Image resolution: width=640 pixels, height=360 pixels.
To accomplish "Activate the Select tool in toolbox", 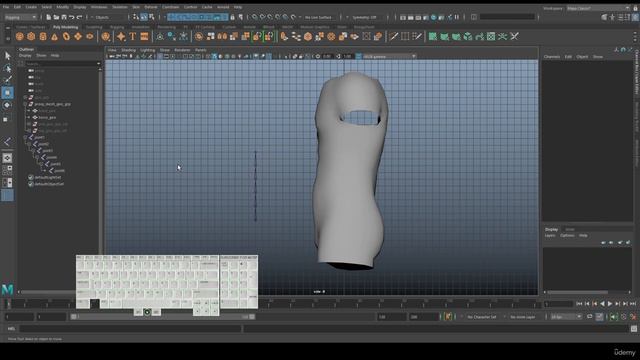I will click(7, 56).
